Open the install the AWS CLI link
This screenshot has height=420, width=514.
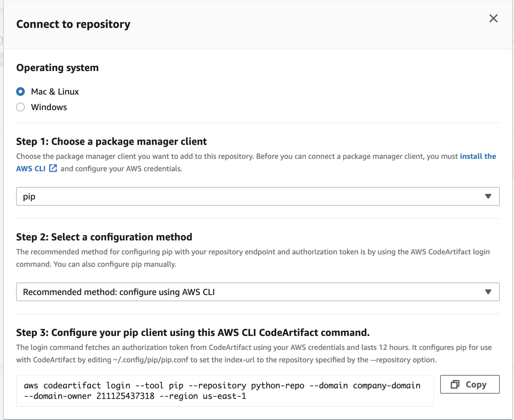coord(478,156)
